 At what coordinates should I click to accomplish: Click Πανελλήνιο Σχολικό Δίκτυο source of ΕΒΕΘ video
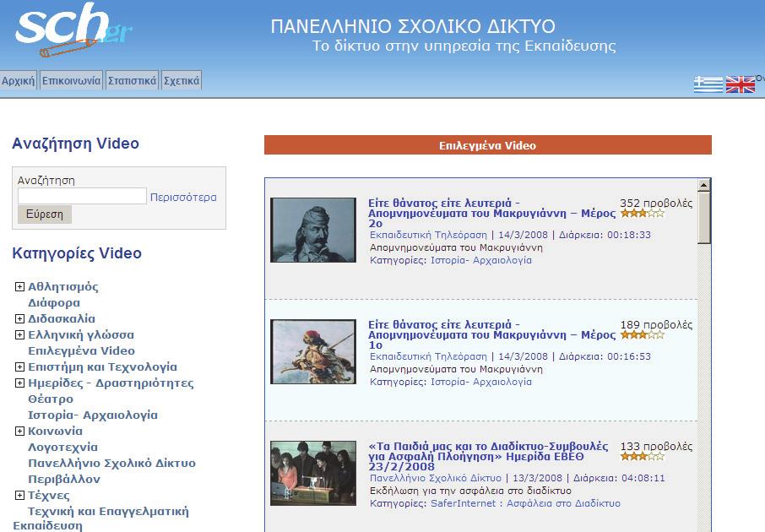click(x=436, y=478)
